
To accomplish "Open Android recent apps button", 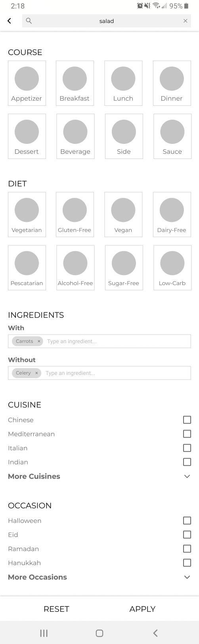I will [44, 633].
